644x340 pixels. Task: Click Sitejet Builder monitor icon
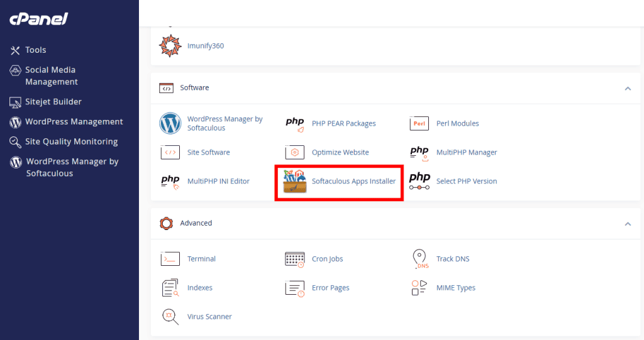[15, 102]
